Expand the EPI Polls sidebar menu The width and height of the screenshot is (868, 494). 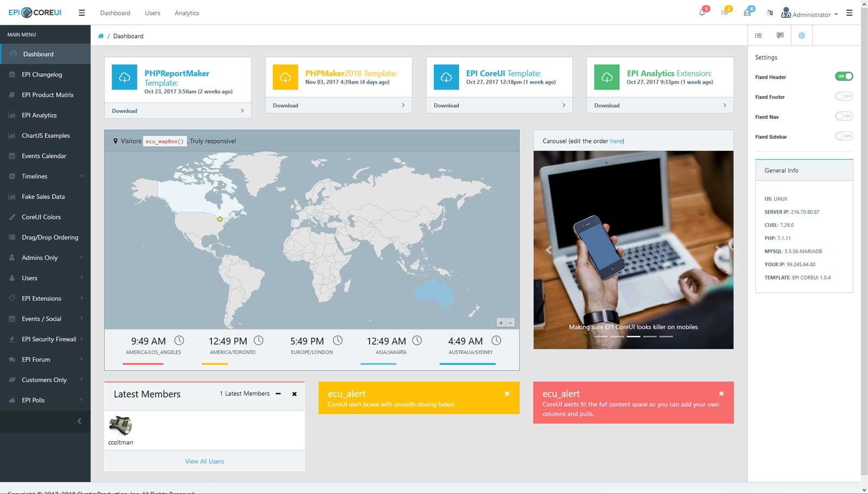45,400
